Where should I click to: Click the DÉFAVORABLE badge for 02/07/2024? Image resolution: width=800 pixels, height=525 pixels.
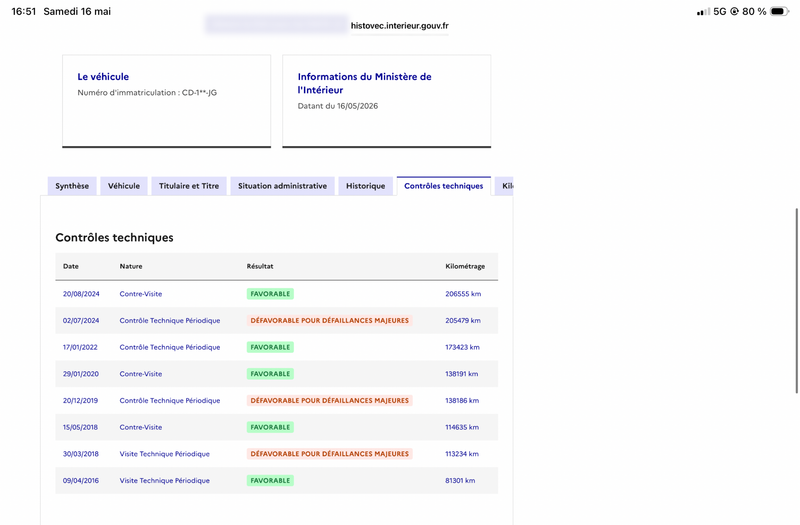[330, 320]
